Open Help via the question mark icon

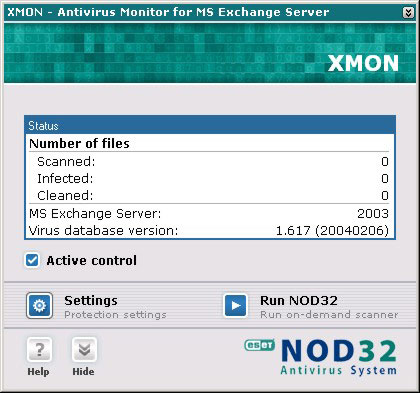click(x=39, y=350)
